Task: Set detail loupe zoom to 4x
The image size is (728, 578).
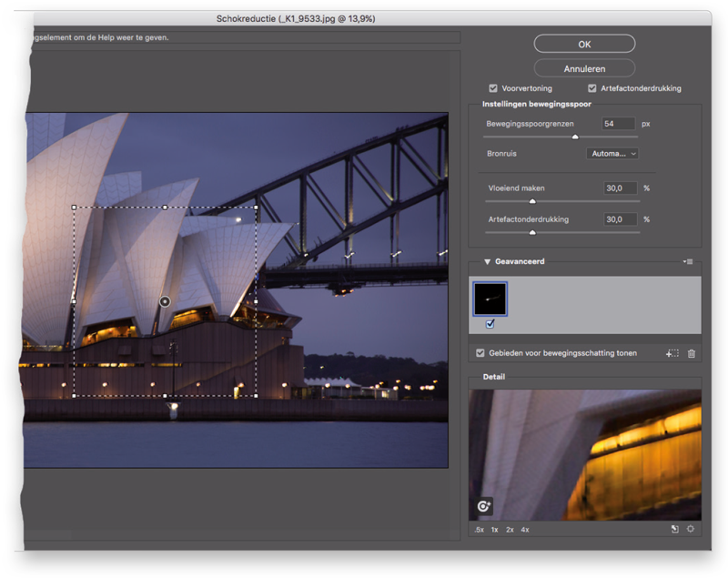Action: 525,530
